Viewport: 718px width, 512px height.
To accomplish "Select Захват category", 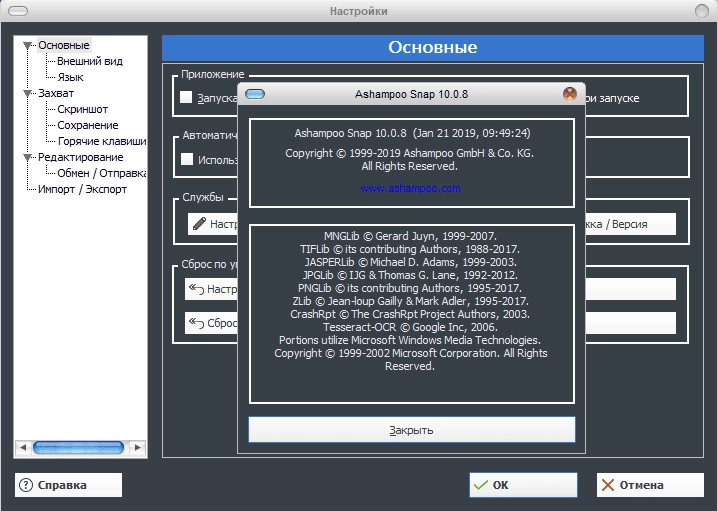I will tap(56, 93).
